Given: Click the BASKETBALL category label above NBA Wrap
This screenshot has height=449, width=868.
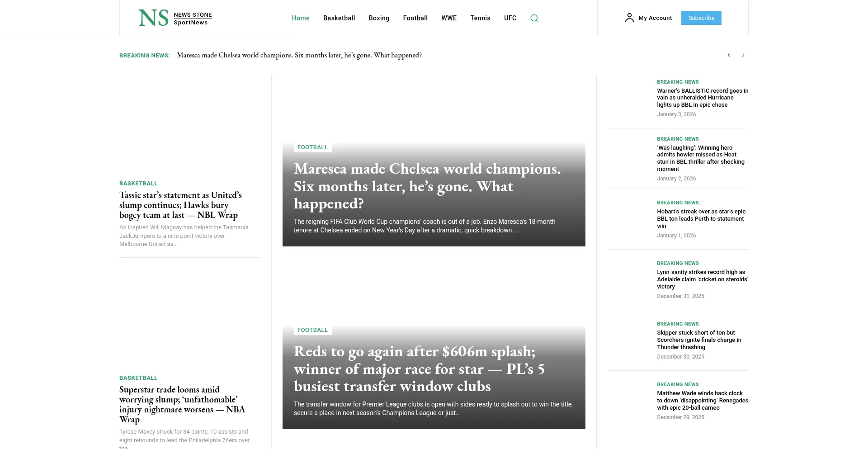Looking at the screenshot, I should [x=138, y=378].
